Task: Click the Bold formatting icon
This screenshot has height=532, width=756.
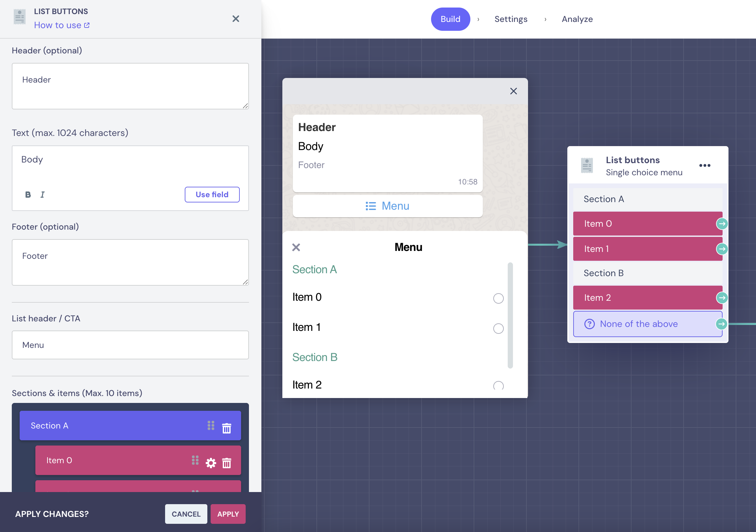Action: click(x=28, y=195)
